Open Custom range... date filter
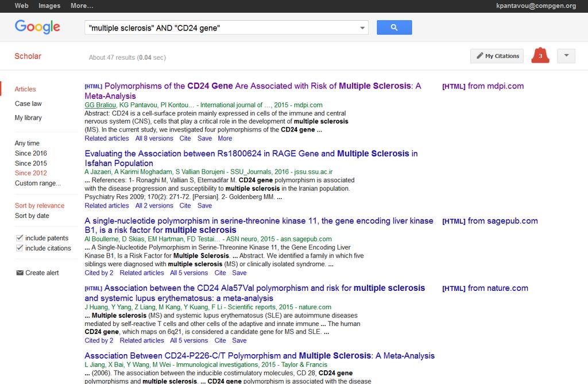The width and height of the screenshot is (588, 384). click(x=37, y=183)
